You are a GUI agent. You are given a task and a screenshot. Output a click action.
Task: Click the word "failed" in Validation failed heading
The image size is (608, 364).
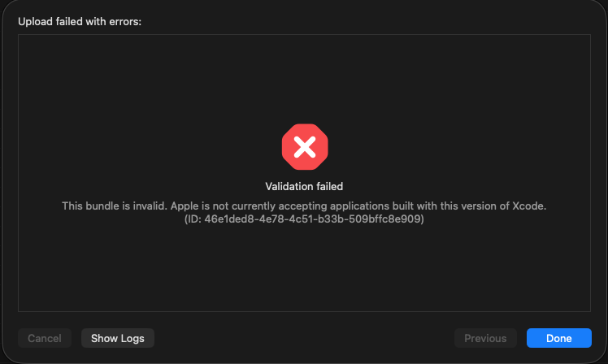click(329, 186)
